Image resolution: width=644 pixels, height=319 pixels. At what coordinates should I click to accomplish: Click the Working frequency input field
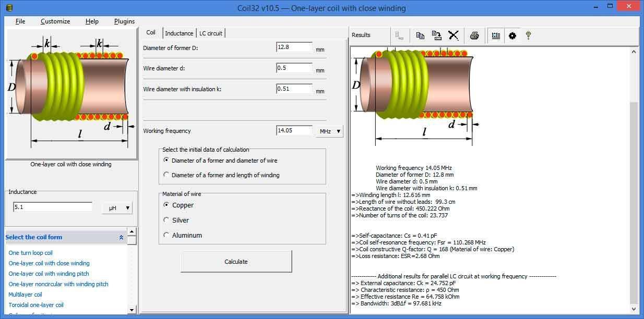pos(294,130)
